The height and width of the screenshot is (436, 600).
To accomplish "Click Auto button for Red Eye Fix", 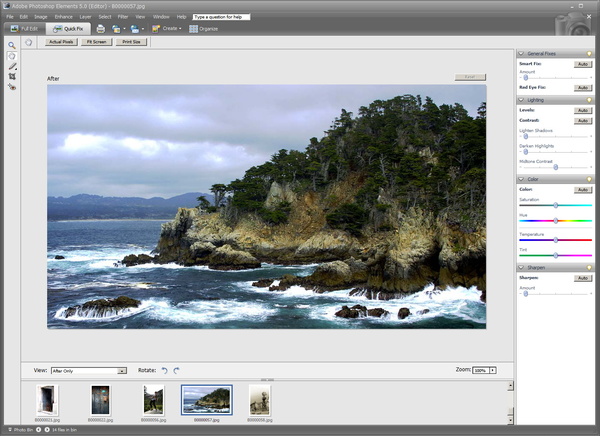I will pyautogui.click(x=583, y=88).
